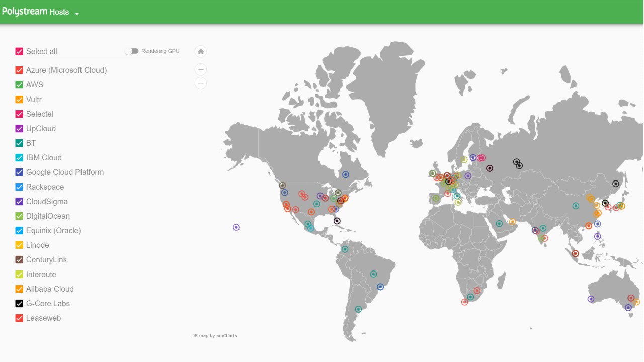Viewport: 644px width, 362px height.
Task: Uncheck the Select all checkbox
Action: pos(19,51)
